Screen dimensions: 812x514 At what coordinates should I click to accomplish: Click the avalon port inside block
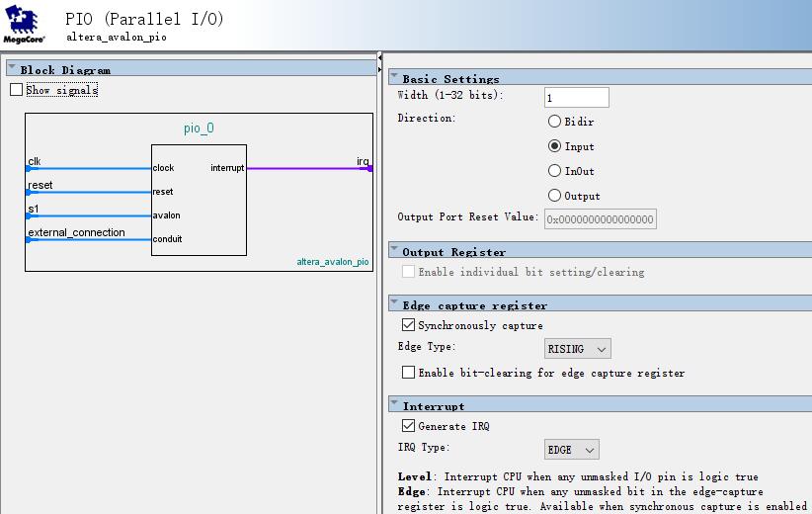pos(166,215)
